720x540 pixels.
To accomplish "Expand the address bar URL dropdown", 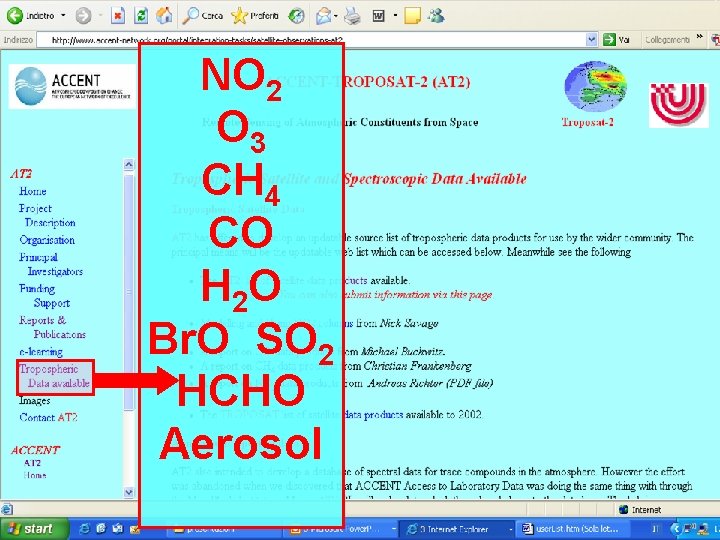I will click(592, 40).
